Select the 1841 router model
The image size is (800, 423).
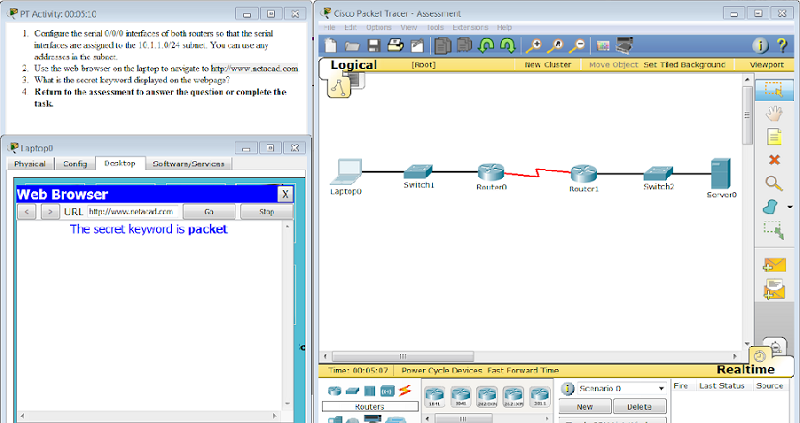click(435, 396)
